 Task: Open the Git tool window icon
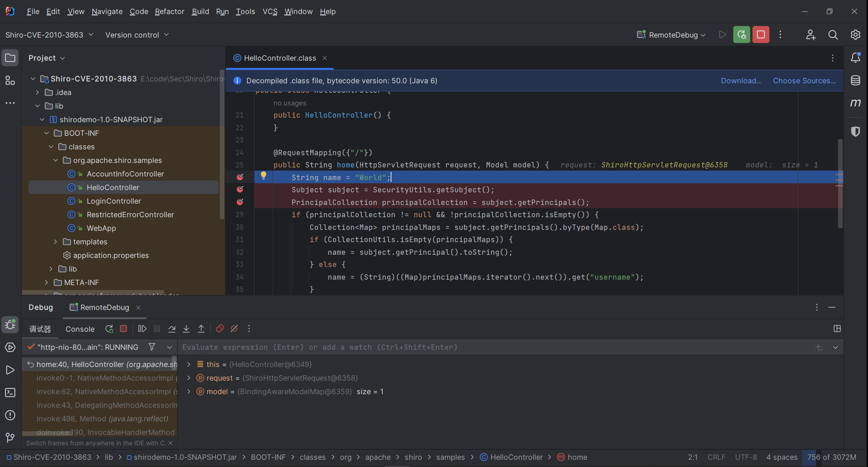(10, 438)
